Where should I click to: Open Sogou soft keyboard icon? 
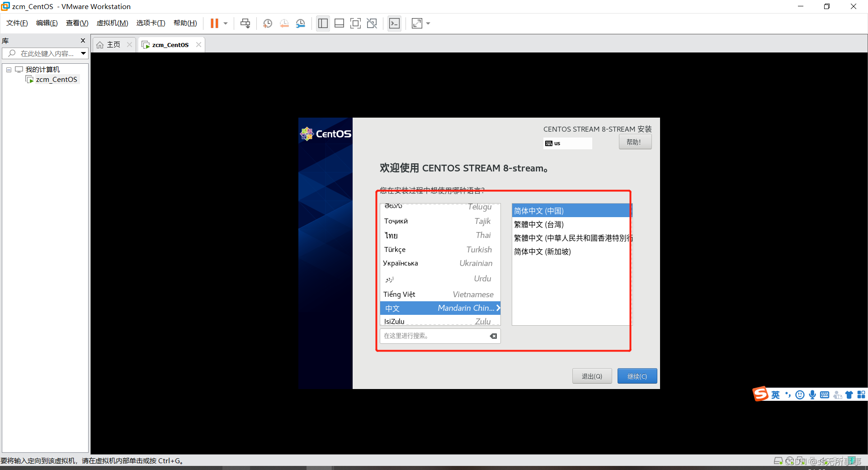[x=825, y=395]
